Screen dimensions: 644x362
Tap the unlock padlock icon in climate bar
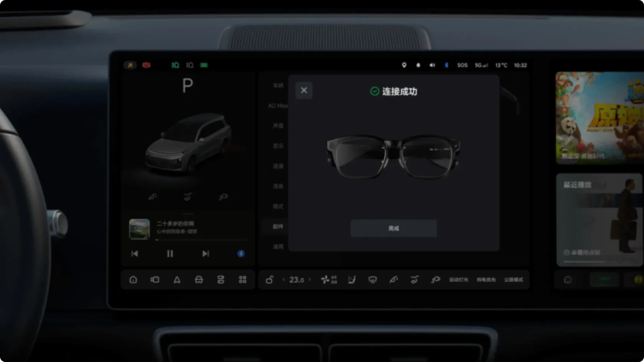[x=269, y=280]
